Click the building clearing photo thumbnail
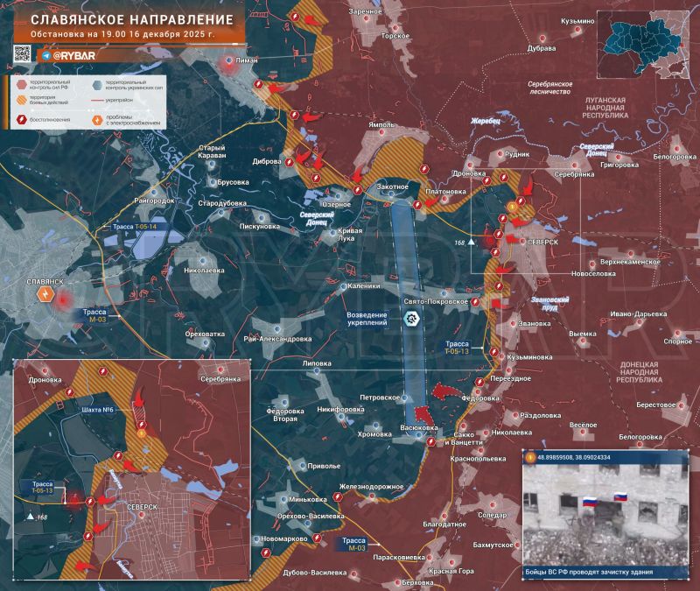700x591 pixels. [604, 517]
